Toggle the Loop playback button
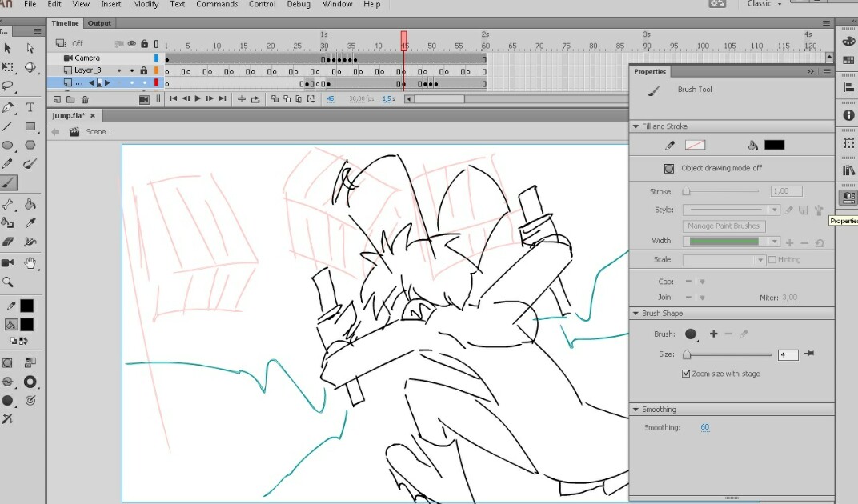Screen dimensions: 858x504 pos(255,99)
